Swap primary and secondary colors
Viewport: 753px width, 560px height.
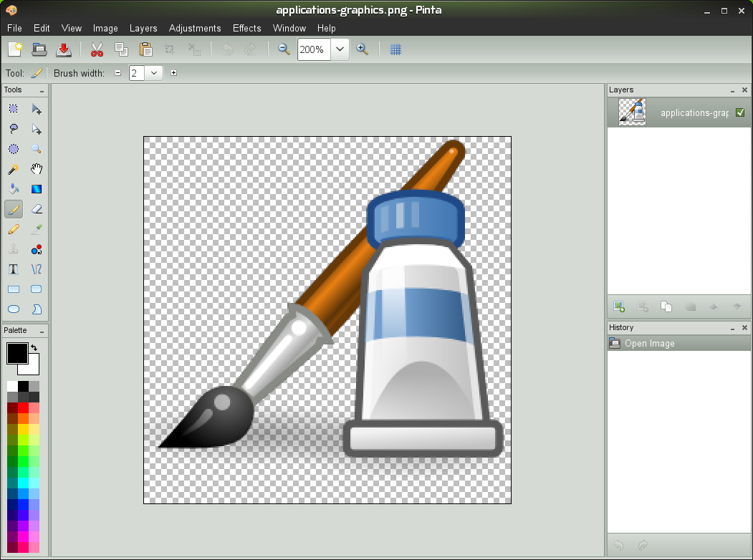coord(34,347)
